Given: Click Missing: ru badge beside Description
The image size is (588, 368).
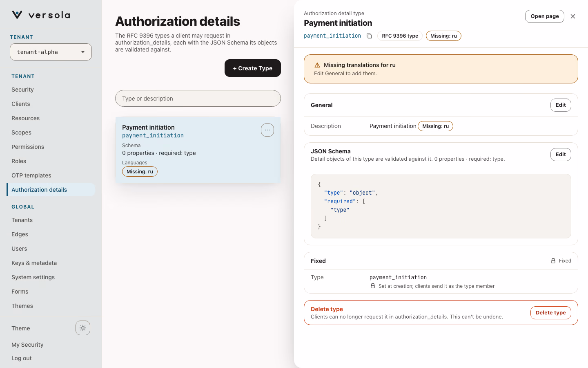Looking at the screenshot, I should point(435,126).
